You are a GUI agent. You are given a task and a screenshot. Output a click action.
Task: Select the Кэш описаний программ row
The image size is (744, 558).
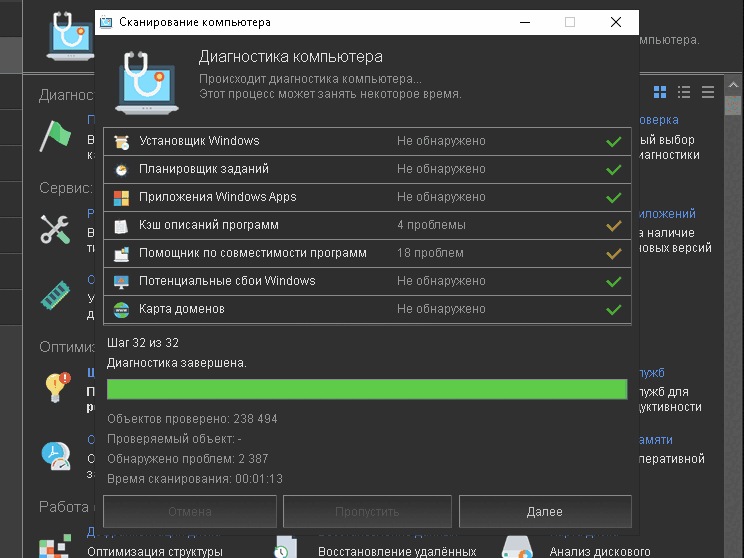[367, 225]
